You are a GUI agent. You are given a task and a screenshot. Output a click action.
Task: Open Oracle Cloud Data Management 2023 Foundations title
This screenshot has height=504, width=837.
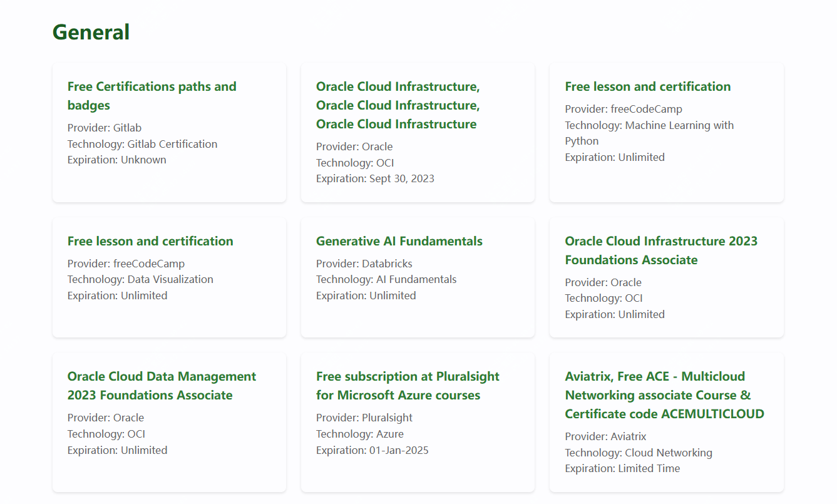point(162,386)
